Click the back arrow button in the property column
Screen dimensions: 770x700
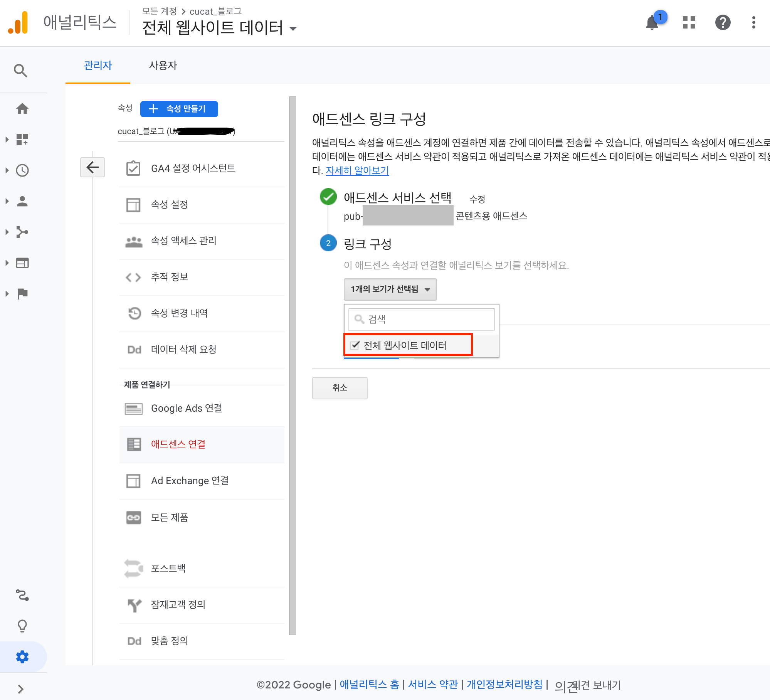[x=92, y=167]
